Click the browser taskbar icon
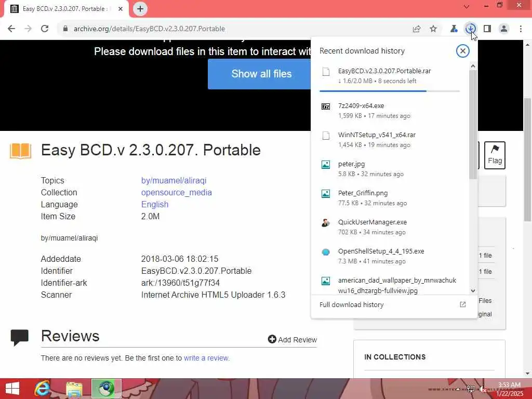Image resolution: width=532 pixels, height=399 pixels. (106, 389)
